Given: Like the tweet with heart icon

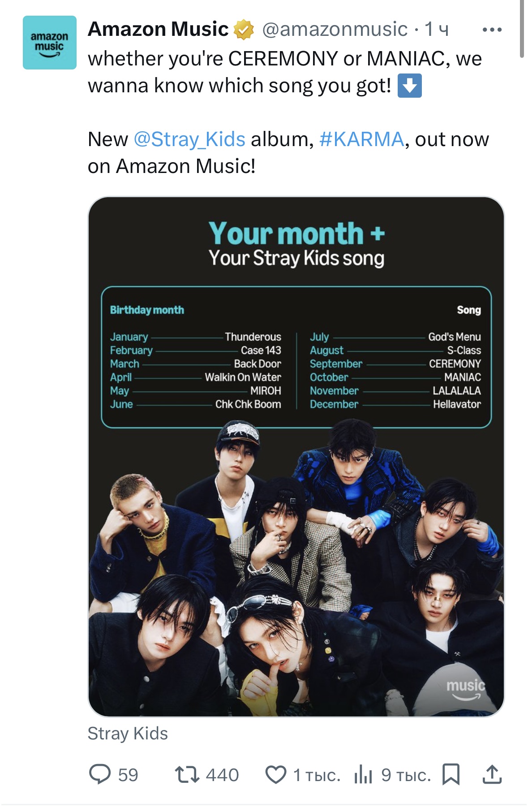Looking at the screenshot, I should pos(276,774).
